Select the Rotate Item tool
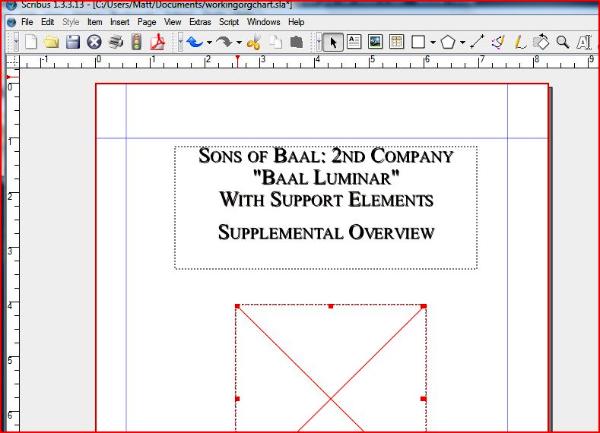The image size is (600, 433). coord(541,42)
